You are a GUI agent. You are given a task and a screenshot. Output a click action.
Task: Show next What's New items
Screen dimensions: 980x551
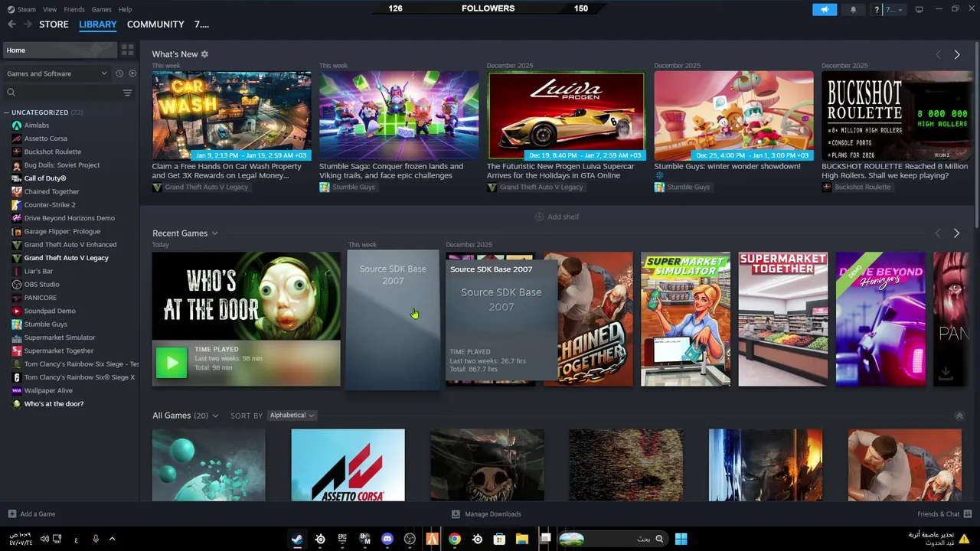point(956,54)
